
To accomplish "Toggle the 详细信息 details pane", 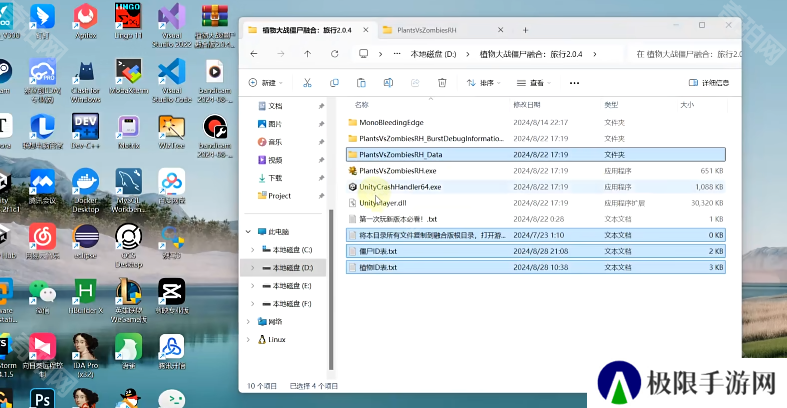I will [x=709, y=83].
